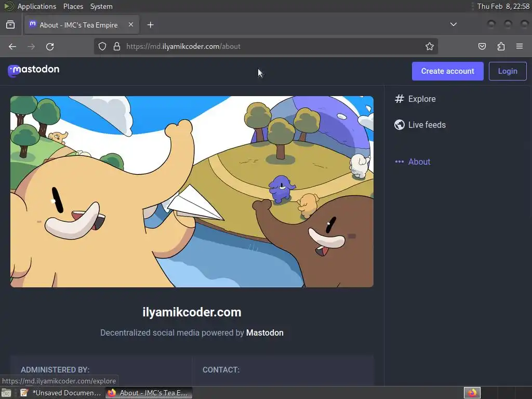Go back with the browser back arrow

click(12, 46)
